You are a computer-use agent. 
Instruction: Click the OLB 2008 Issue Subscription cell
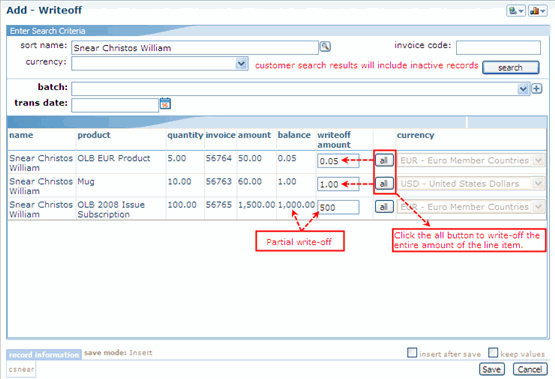pos(111,209)
